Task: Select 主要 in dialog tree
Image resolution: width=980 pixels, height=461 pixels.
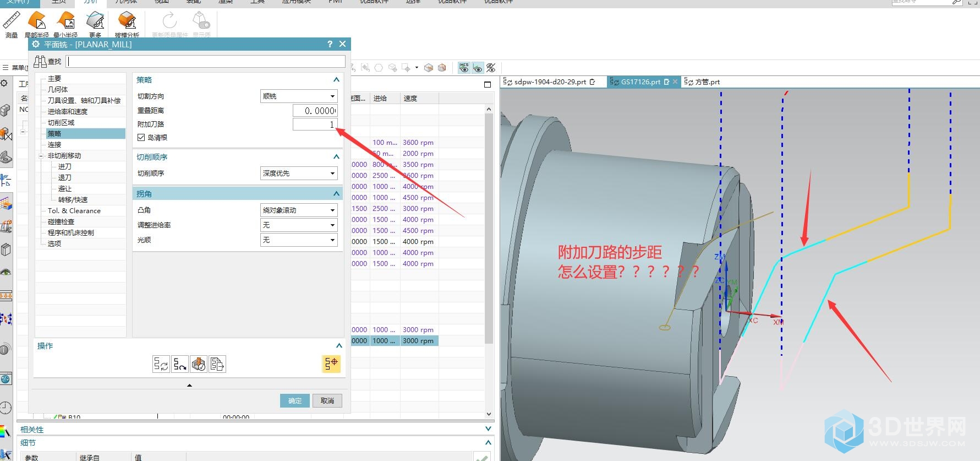Action: (54, 79)
